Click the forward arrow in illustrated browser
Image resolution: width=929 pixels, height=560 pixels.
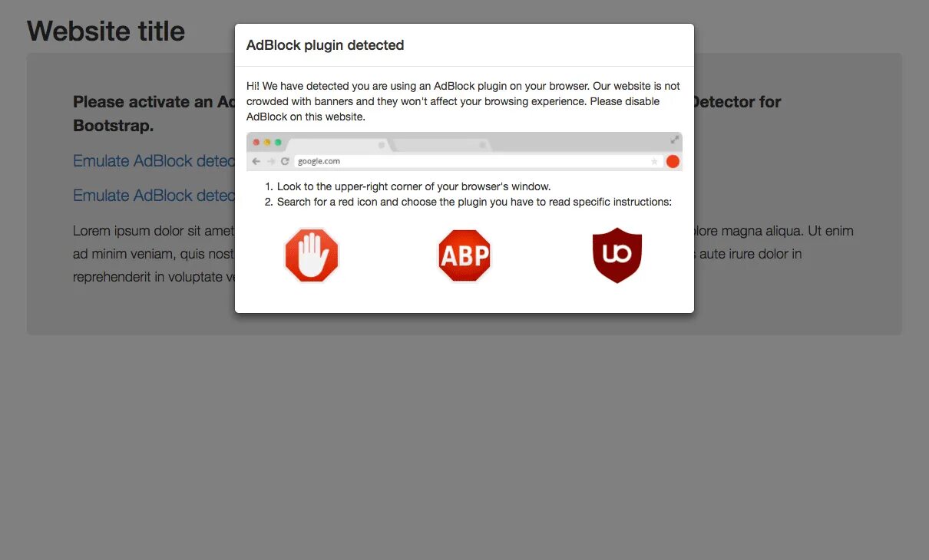[271, 161]
